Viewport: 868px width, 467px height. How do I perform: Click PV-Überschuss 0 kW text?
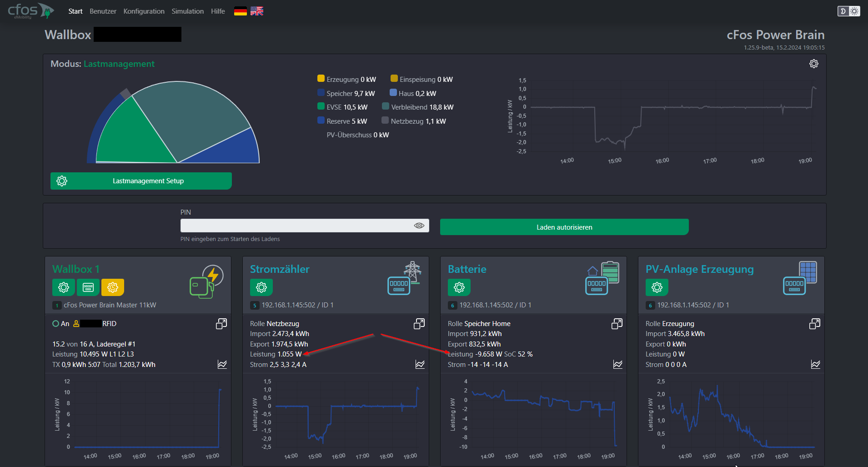pos(358,135)
